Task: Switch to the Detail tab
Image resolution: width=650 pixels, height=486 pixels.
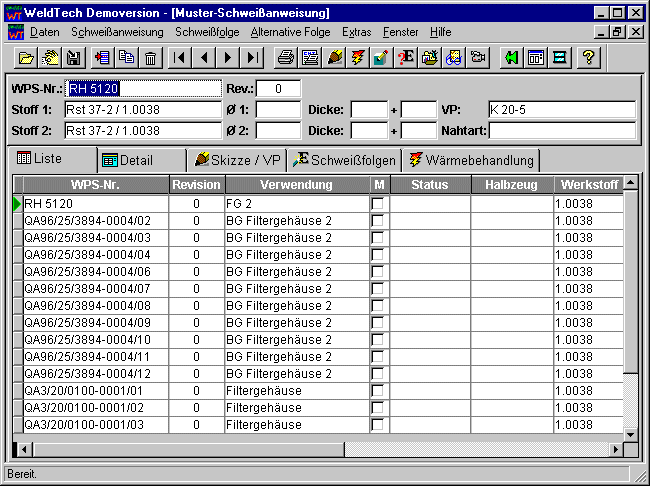Action: tap(140, 160)
